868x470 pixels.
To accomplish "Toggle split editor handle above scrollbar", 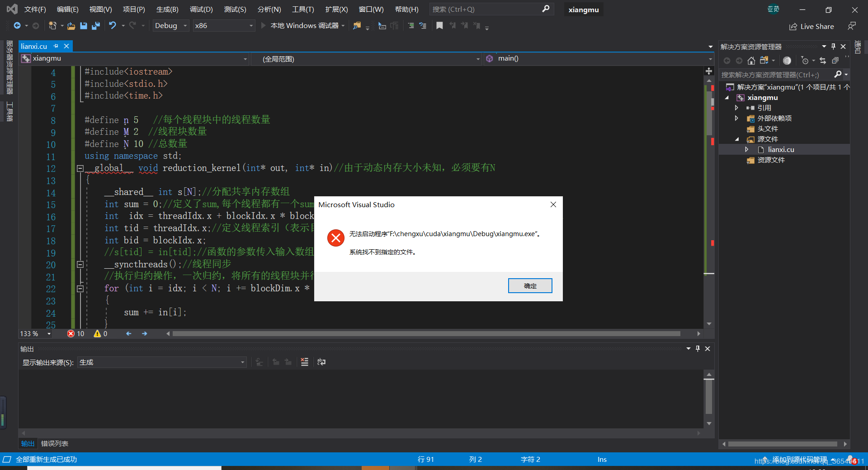I will pos(709,71).
